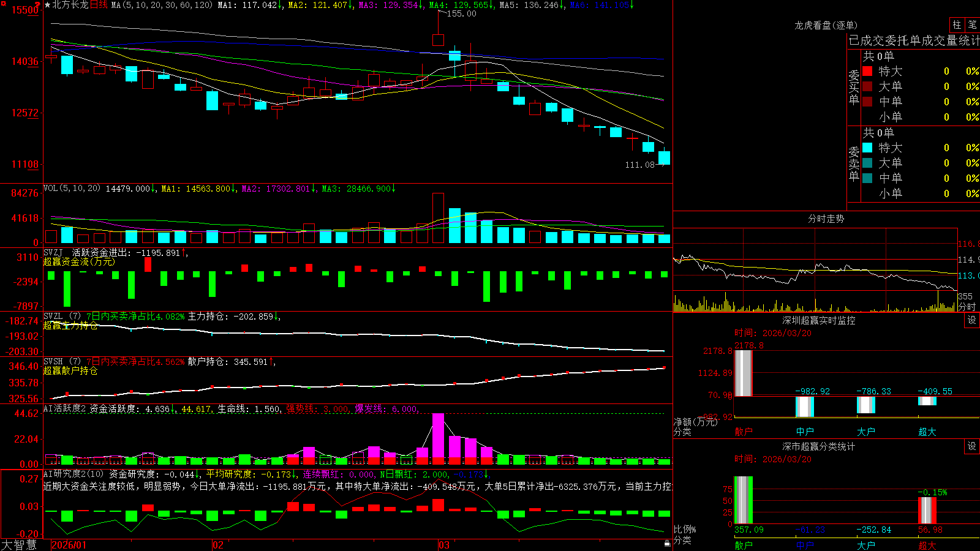Click the red pin icon atop the price axis
This screenshot has width=980, height=551.
pyautogui.click(x=38, y=5)
